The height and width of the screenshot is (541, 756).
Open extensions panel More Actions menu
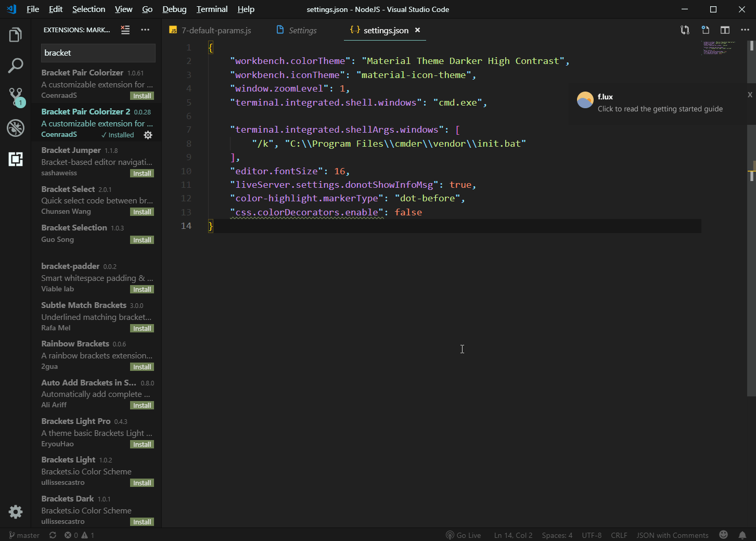click(x=145, y=30)
